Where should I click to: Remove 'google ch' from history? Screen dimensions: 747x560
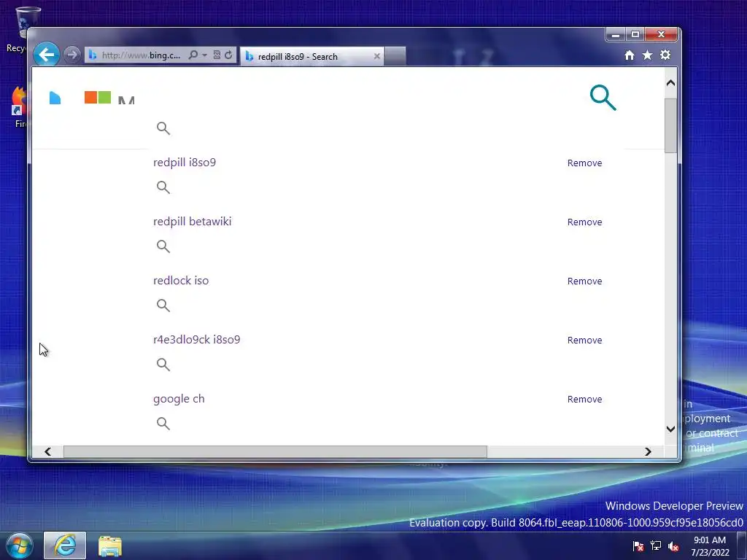(584, 399)
